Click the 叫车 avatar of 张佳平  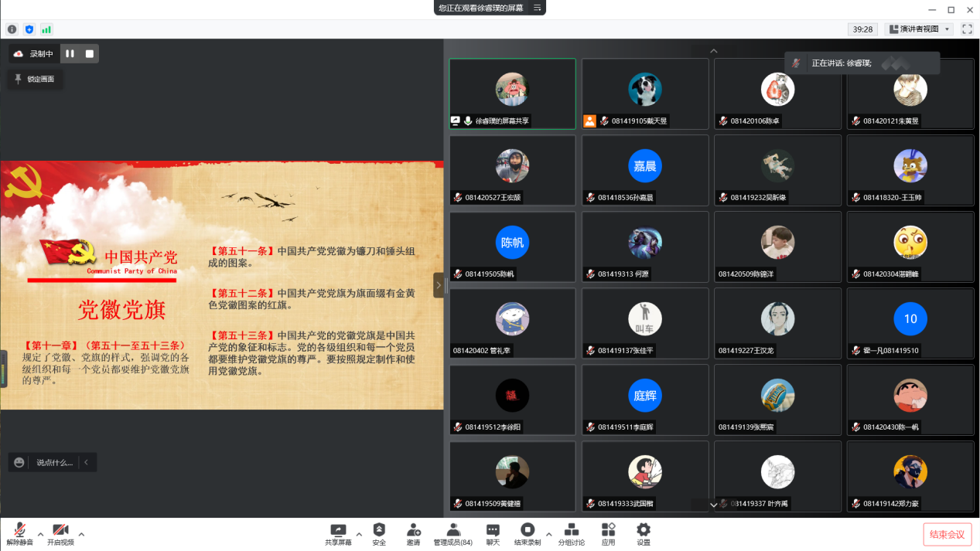pyautogui.click(x=645, y=318)
